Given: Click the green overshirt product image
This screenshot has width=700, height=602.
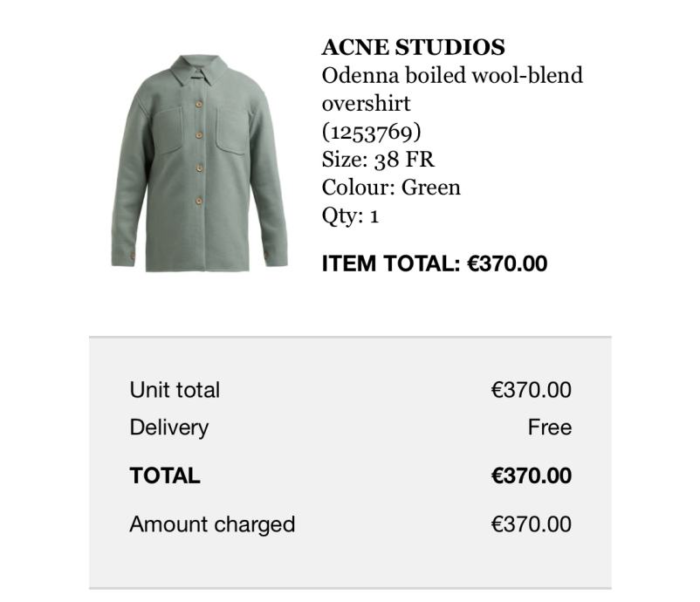Looking at the screenshot, I should tap(199, 163).
